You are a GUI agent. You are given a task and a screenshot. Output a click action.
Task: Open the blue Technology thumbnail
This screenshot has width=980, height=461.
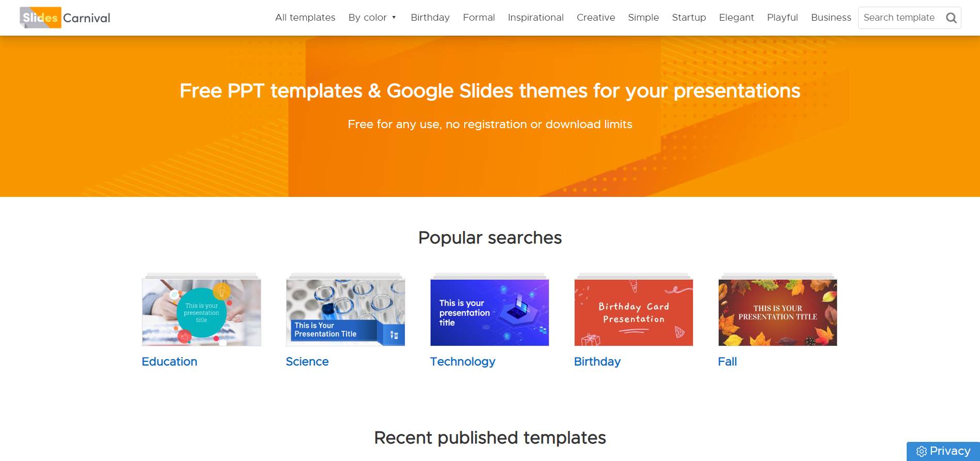489,313
